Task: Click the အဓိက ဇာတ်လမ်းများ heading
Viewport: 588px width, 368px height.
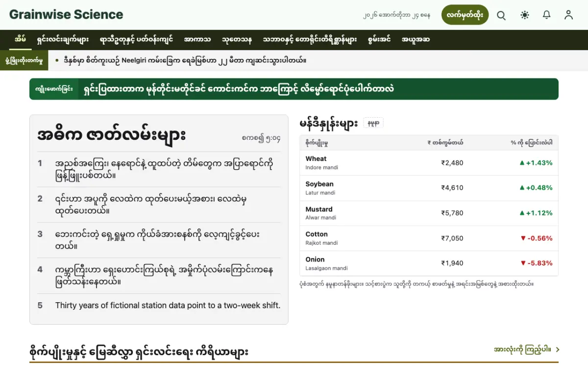Action: (111, 135)
